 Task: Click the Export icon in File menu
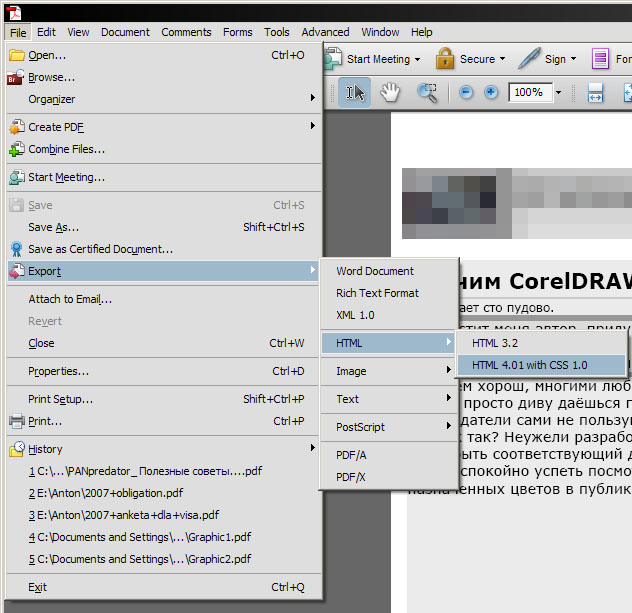point(17,271)
